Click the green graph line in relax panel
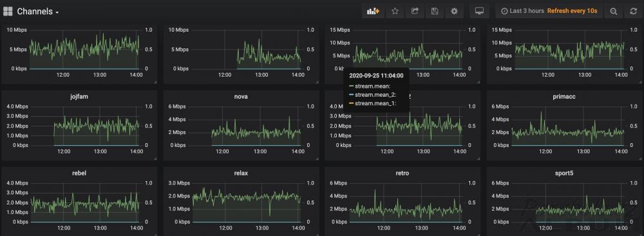 tap(247, 197)
